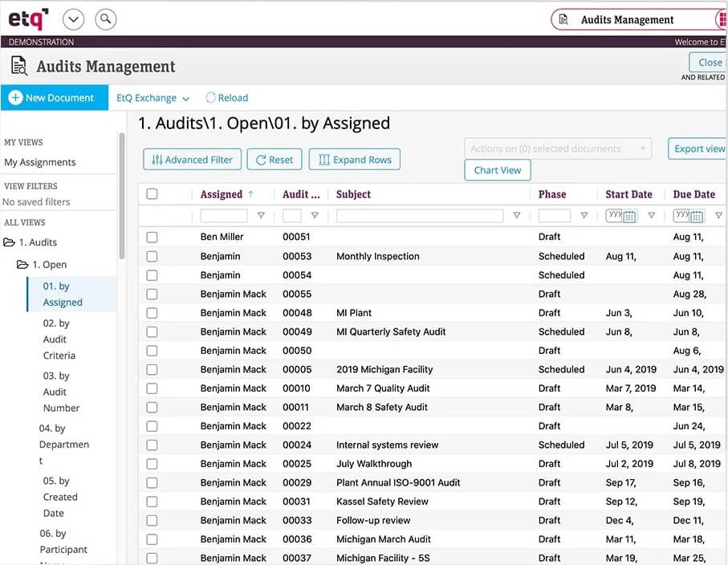Click the Subject column header
728x565 pixels.
(353, 194)
